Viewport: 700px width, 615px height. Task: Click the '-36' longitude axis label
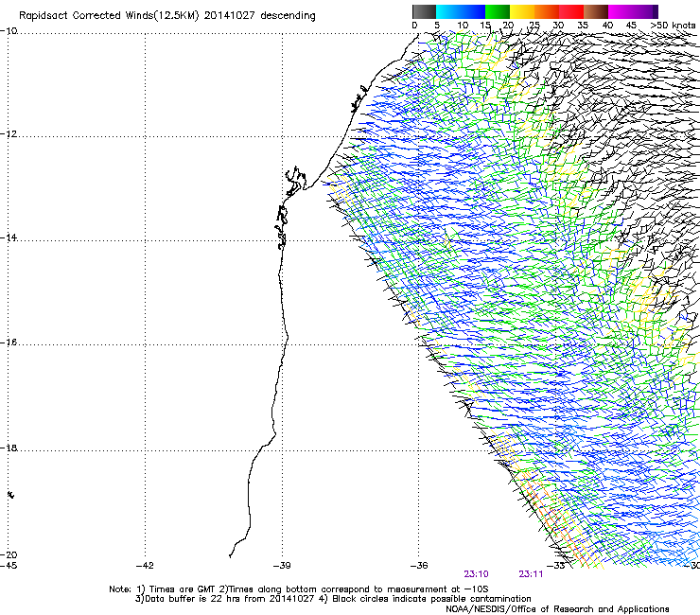419,566
